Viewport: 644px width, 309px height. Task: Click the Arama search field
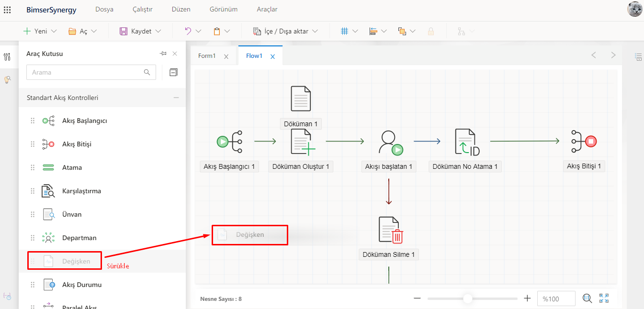tap(86, 72)
